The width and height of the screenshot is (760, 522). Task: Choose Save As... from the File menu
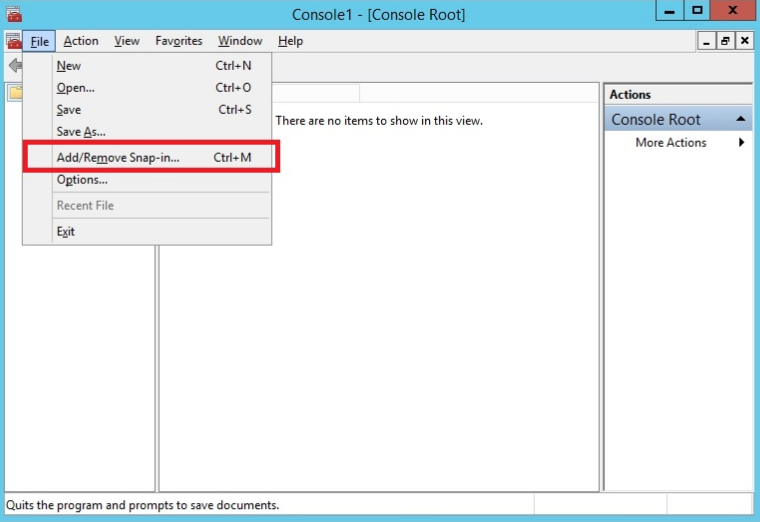click(x=81, y=132)
